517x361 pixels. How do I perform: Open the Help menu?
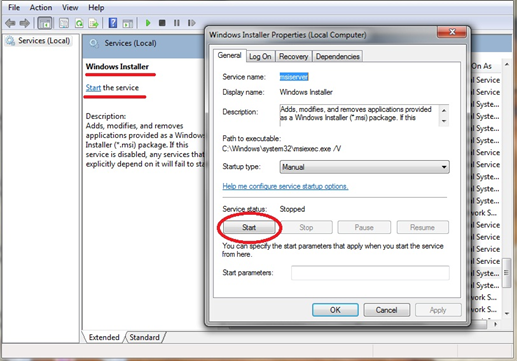click(96, 7)
